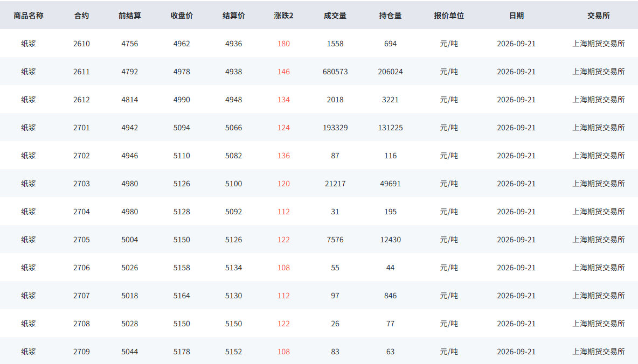Select the 持仓量 column header

(x=390, y=16)
